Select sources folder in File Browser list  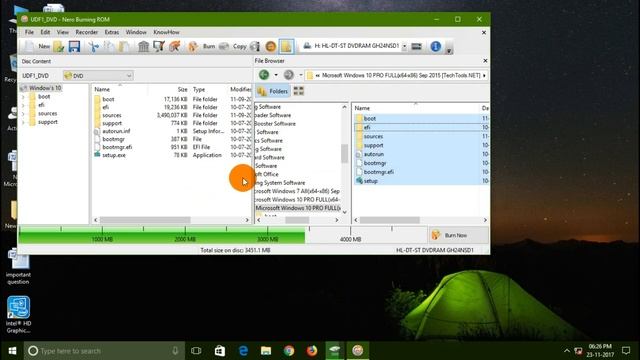point(373,137)
